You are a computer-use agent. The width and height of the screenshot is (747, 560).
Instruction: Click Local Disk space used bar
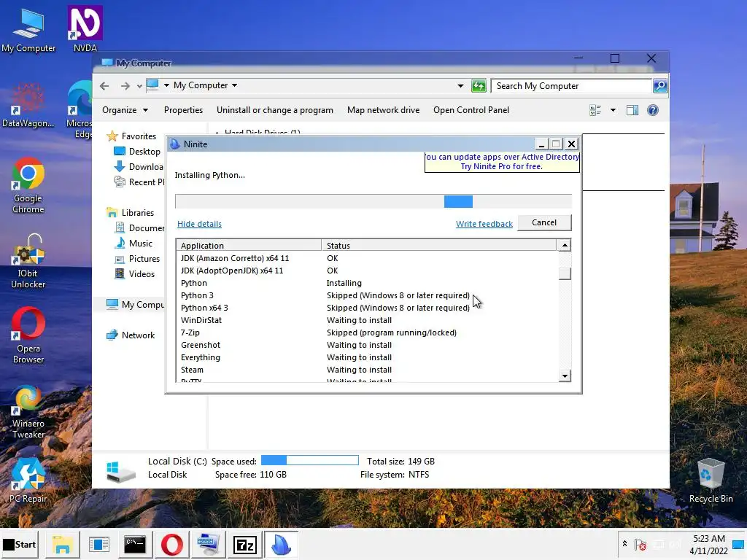(x=309, y=460)
